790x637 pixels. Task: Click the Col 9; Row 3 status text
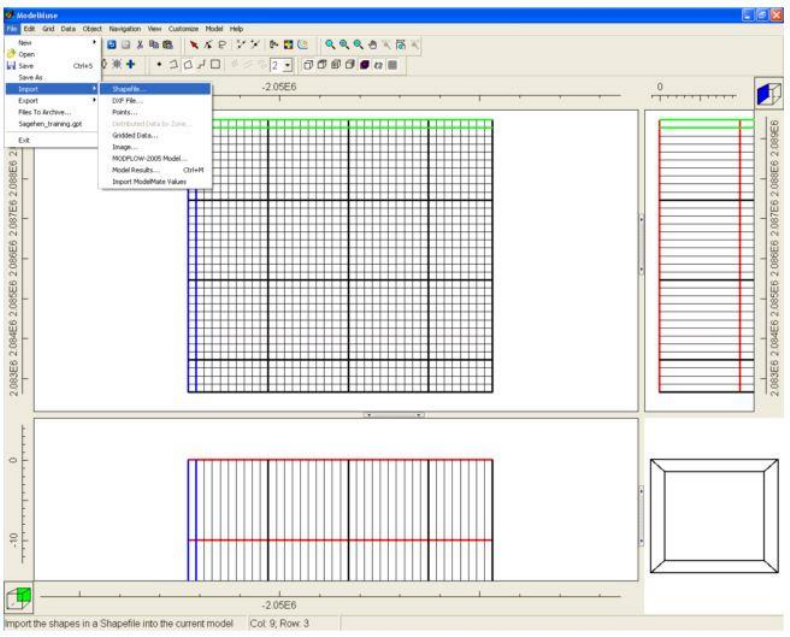tap(279, 623)
